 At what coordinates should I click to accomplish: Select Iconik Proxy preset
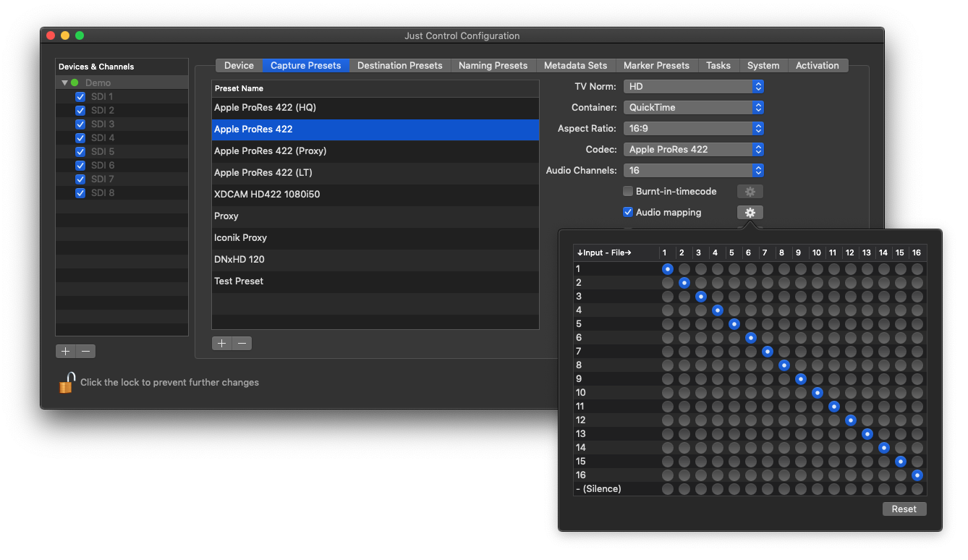(x=375, y=238)
